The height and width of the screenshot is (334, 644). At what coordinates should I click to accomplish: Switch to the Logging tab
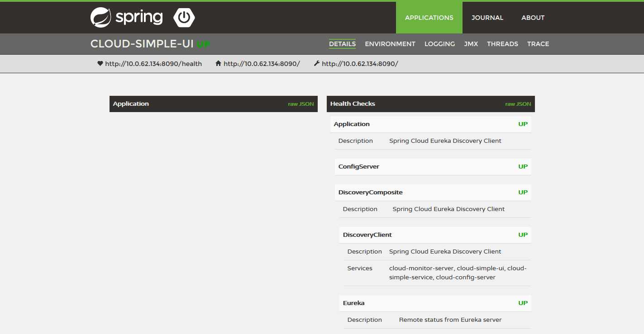click(439, 44)
